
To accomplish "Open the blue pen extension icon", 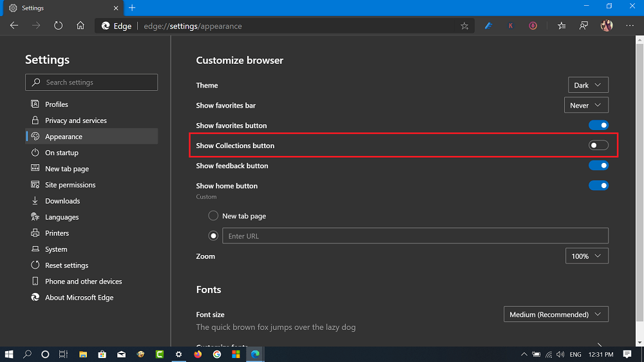I will coord(488,26).
